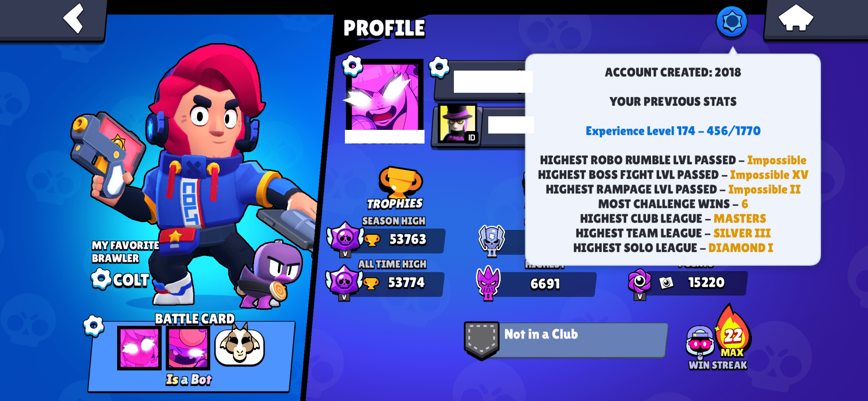Open the Season High 53763 trophy box
This screenshot has height=401, width=868.
click(x=386, y=239)
